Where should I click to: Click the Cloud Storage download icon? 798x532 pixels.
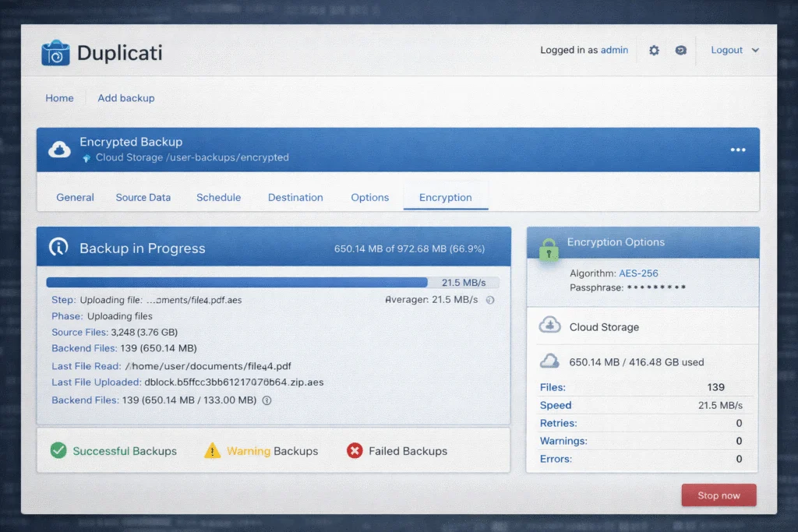pyautogui.click(x=550, y=324)
